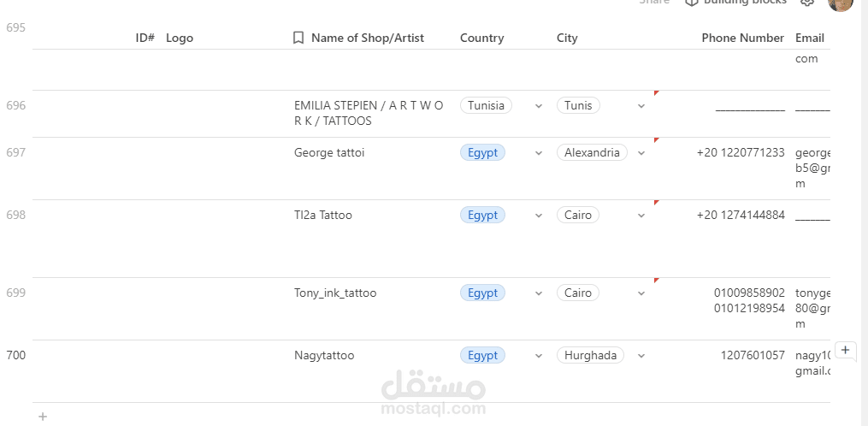
Task: Click the Nagytattoo shop name cell
Action: (x=324, y=356)
